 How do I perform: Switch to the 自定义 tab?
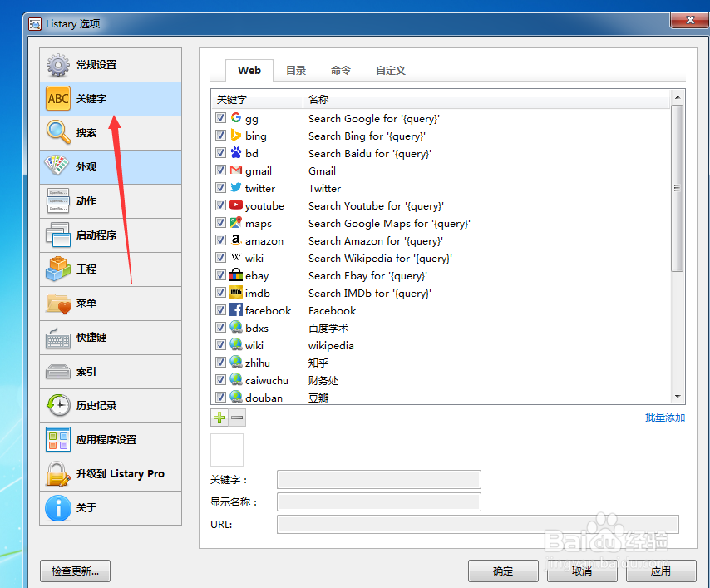pyautogui.click(x=390, y=70)
